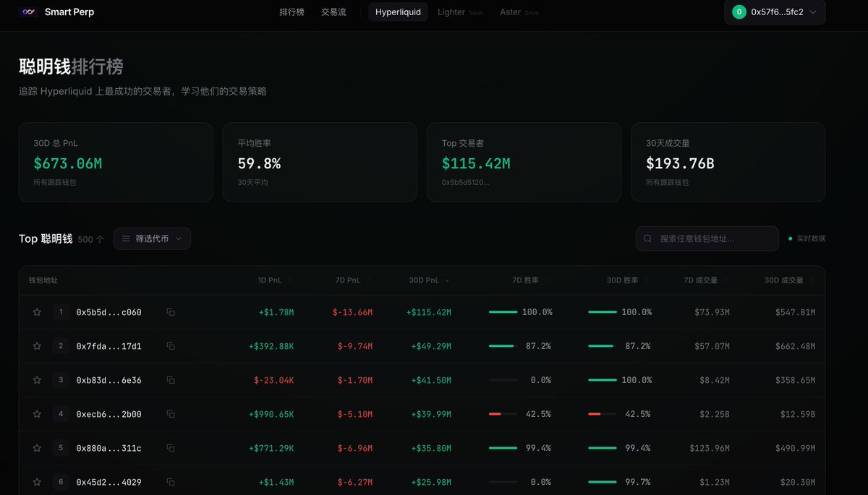Screen dimensions: 868x495
Task: Click the search magnifier icon
Action: pyautogui.click(x=647, y=238)
